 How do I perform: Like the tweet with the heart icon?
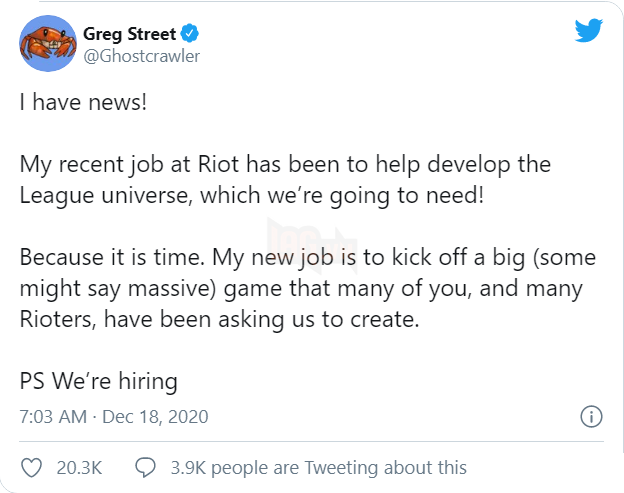[x=32, y=467]
